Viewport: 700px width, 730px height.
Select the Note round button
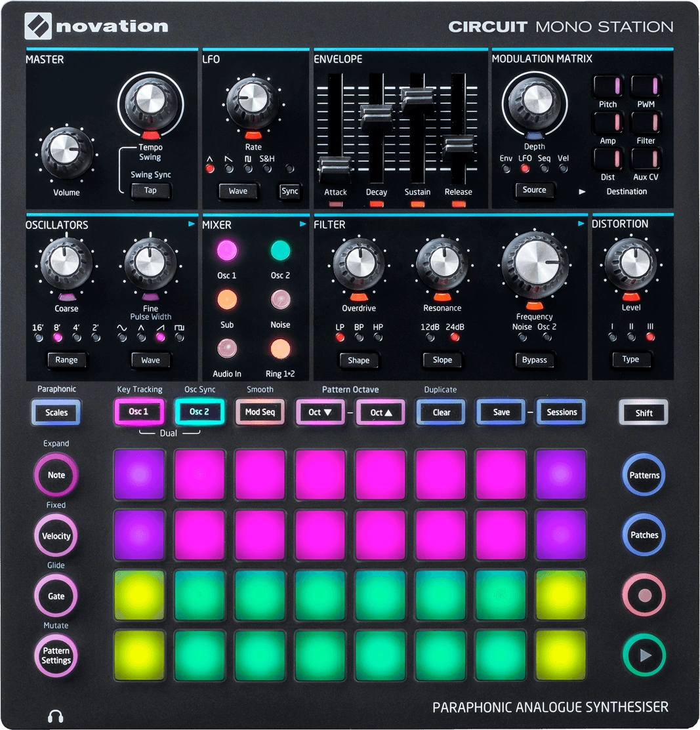tap(56, 475)
